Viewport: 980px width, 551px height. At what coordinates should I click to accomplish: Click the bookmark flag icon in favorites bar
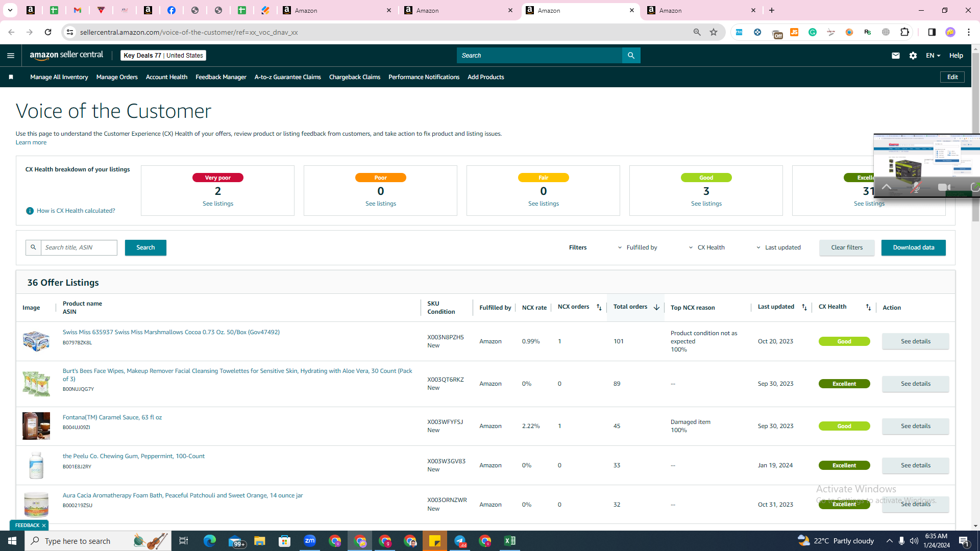tap(11, 77)
